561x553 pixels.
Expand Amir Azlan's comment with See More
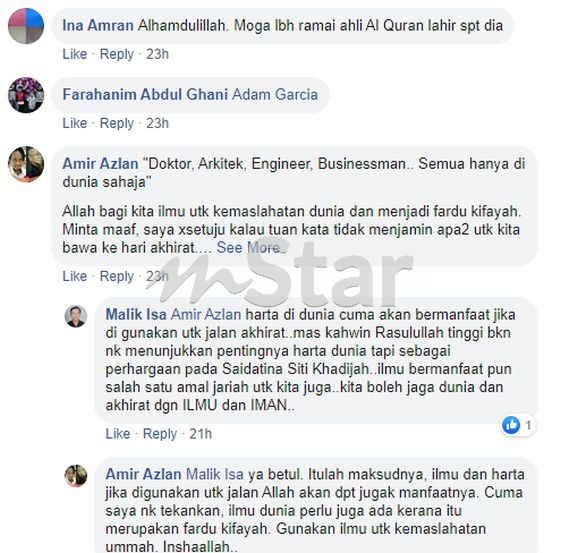pyautogui.click(x=248, y=248)
